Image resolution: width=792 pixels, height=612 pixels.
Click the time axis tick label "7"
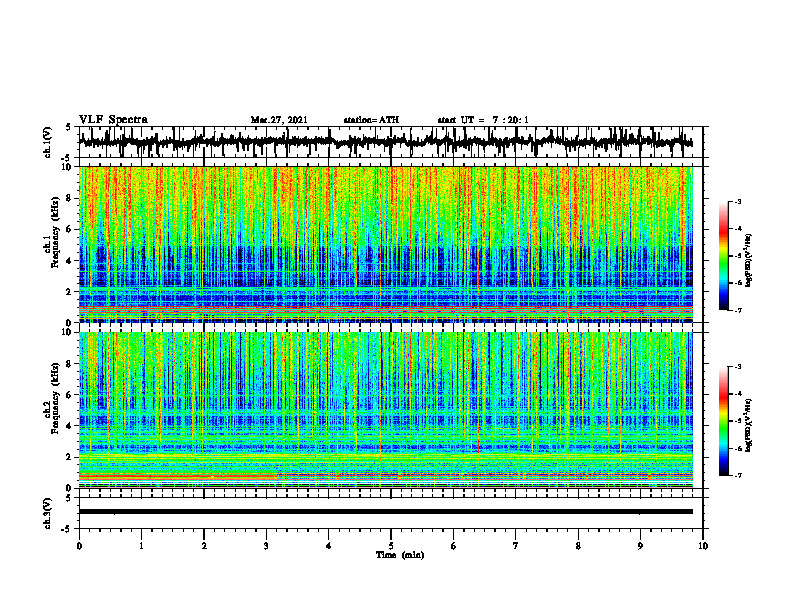tap(516, 546)
